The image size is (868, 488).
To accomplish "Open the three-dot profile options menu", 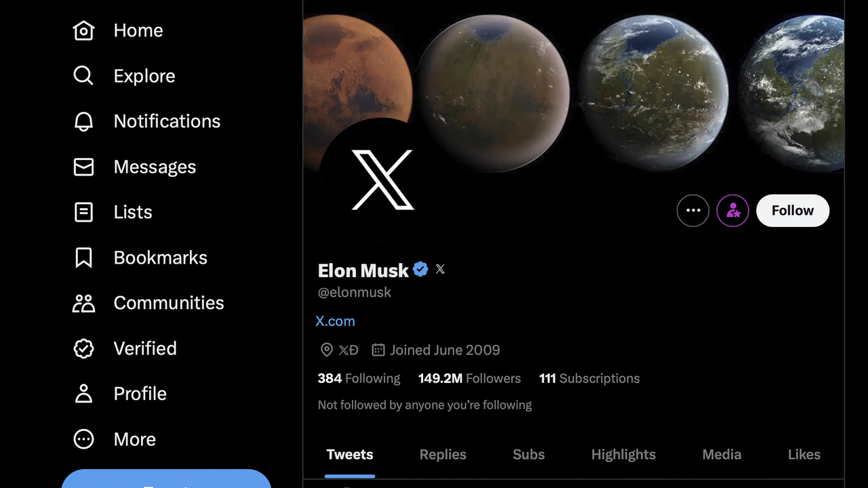I will 693,211.
